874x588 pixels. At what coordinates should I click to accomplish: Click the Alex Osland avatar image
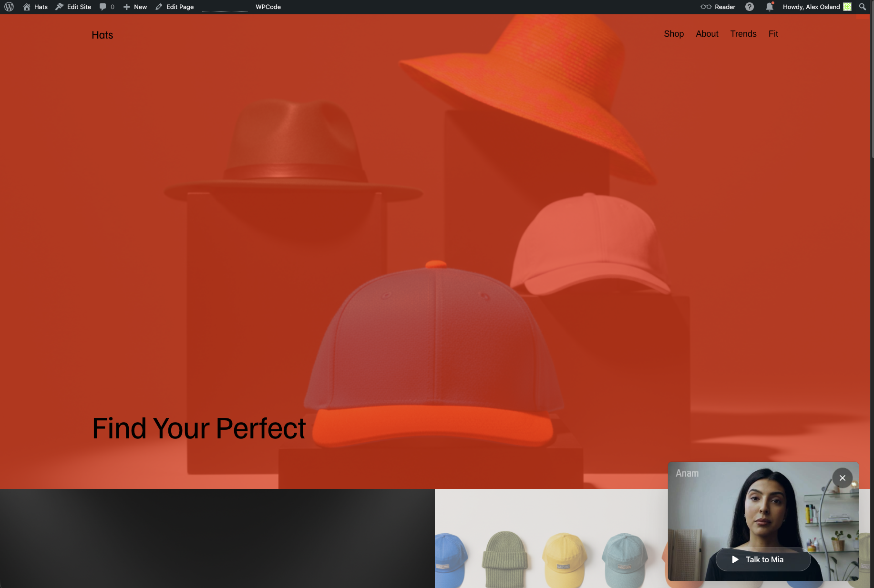point(846,7)
